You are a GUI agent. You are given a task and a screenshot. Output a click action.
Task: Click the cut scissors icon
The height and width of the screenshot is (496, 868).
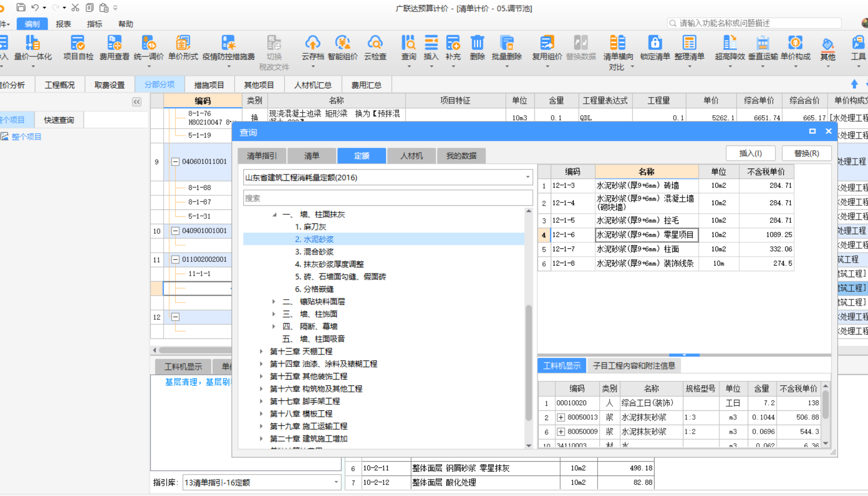75,7
